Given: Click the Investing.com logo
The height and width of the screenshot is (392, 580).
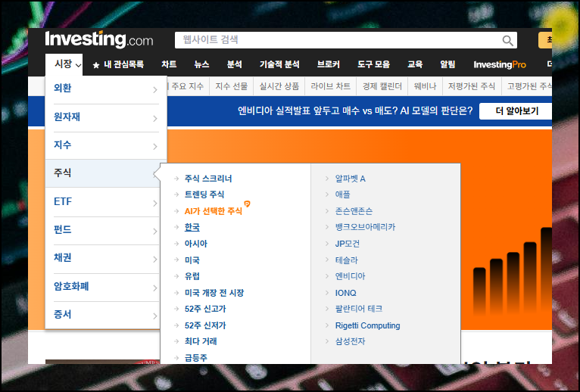Looking at the screenshot, I should tap(98, 39).
